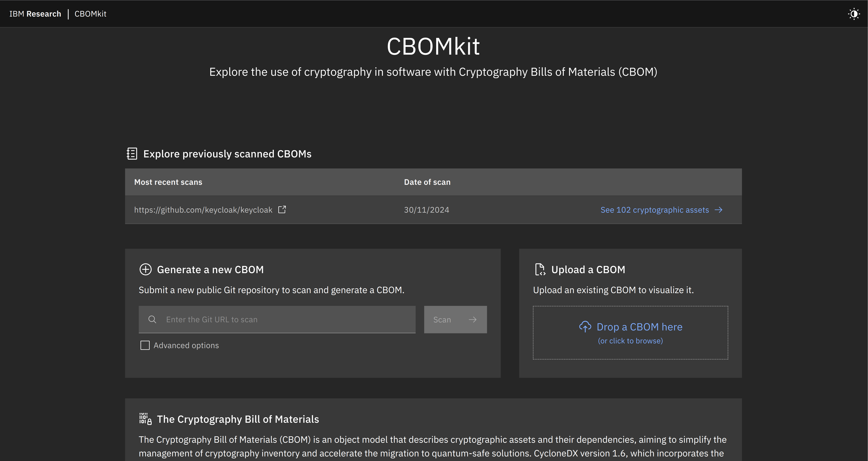See 102 cryptographic assets link

pos(655,210)
